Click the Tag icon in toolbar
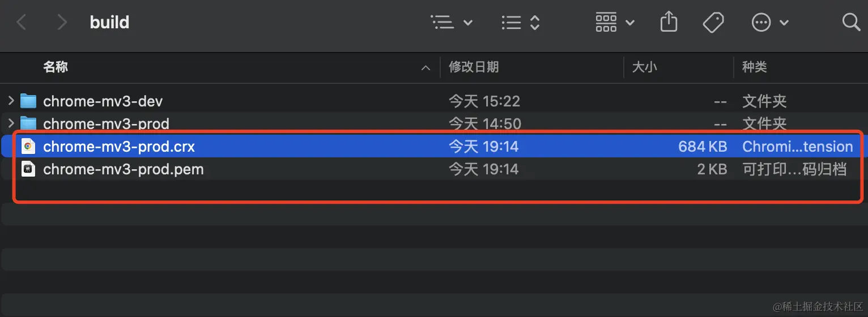 coord(713,23)
